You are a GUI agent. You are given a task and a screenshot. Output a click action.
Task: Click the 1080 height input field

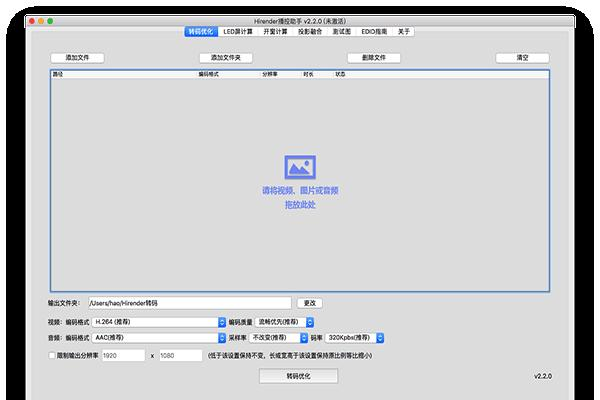point(181,356)
